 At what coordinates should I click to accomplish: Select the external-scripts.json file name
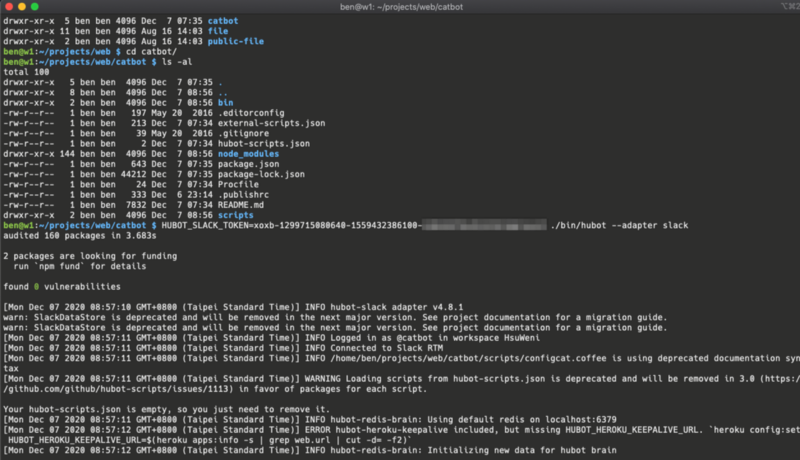(271, 123)
